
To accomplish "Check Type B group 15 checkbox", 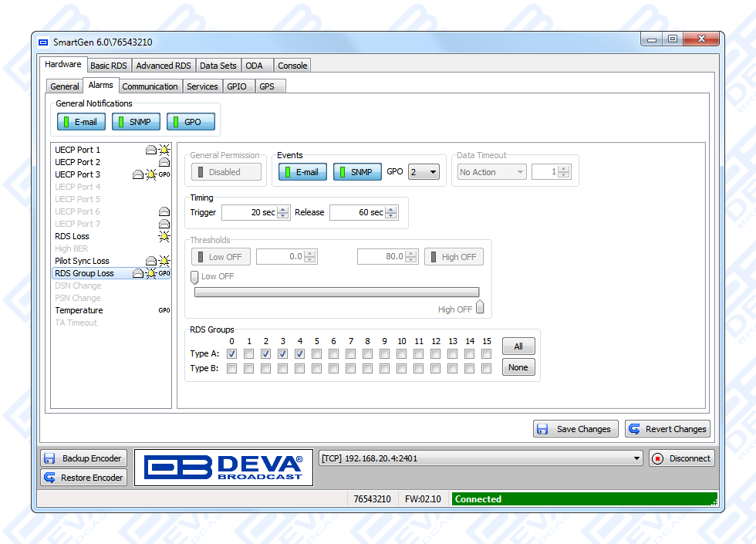I will [x=486, y=369].
